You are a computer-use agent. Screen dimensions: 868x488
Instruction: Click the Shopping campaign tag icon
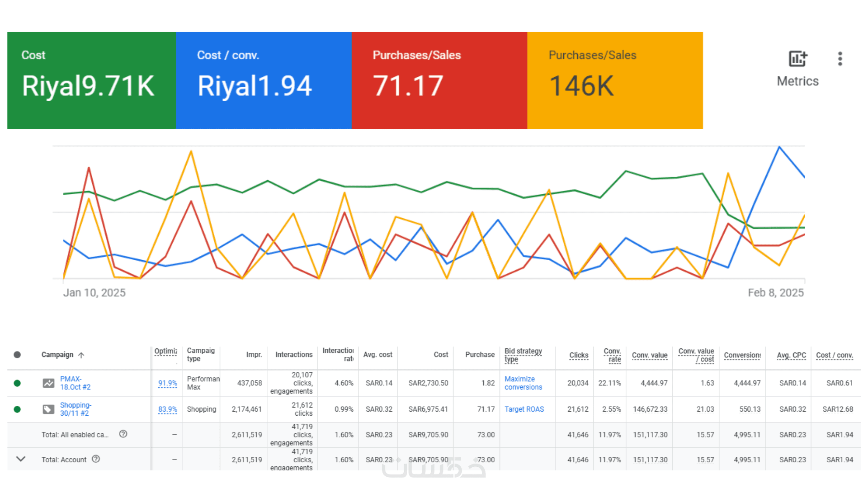pyautogui.click(x=48, y=409)
